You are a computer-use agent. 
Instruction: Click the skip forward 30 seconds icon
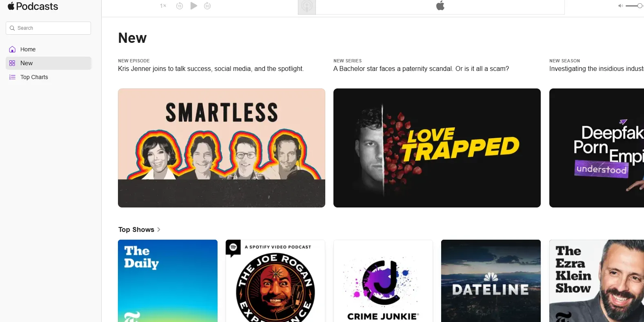pos(207,6)
